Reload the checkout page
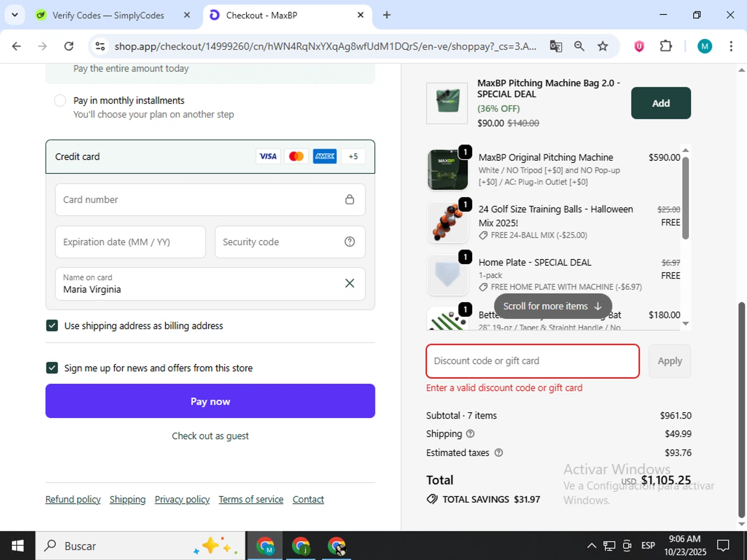Image resolution: width=747 pixels, height=560 pixels. (69, 46)
